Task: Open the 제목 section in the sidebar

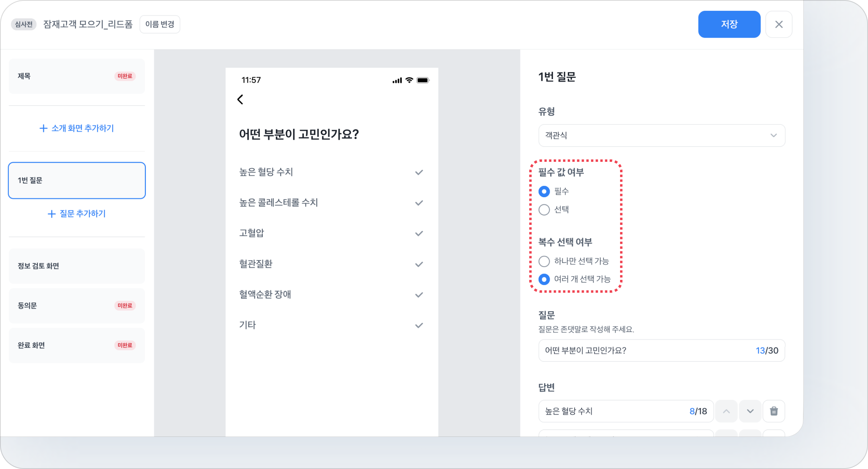Action: [76, 76]
